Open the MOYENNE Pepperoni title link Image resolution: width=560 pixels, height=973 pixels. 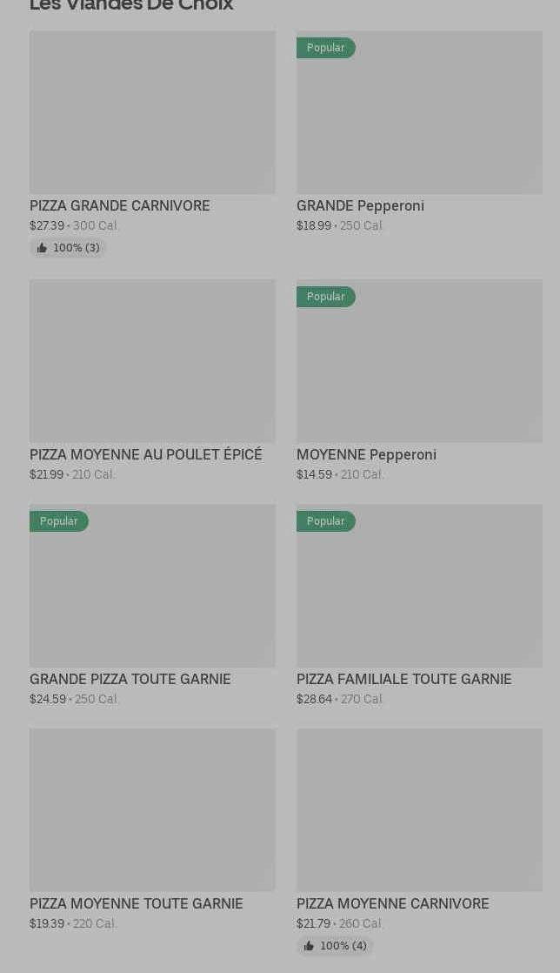coord(366,454)
